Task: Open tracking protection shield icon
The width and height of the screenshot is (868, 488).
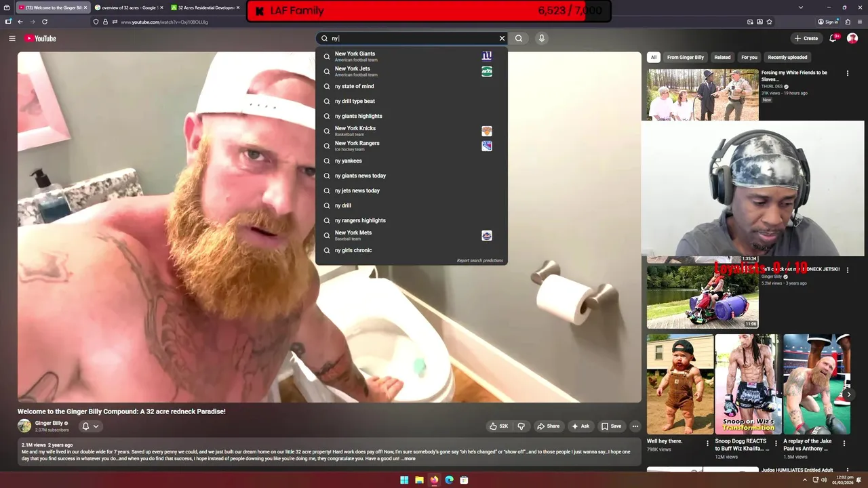Action: pos(96,22)
